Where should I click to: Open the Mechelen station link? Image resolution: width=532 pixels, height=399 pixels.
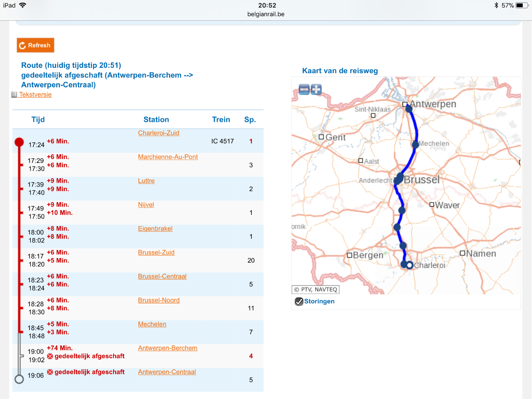click(152, 324)
